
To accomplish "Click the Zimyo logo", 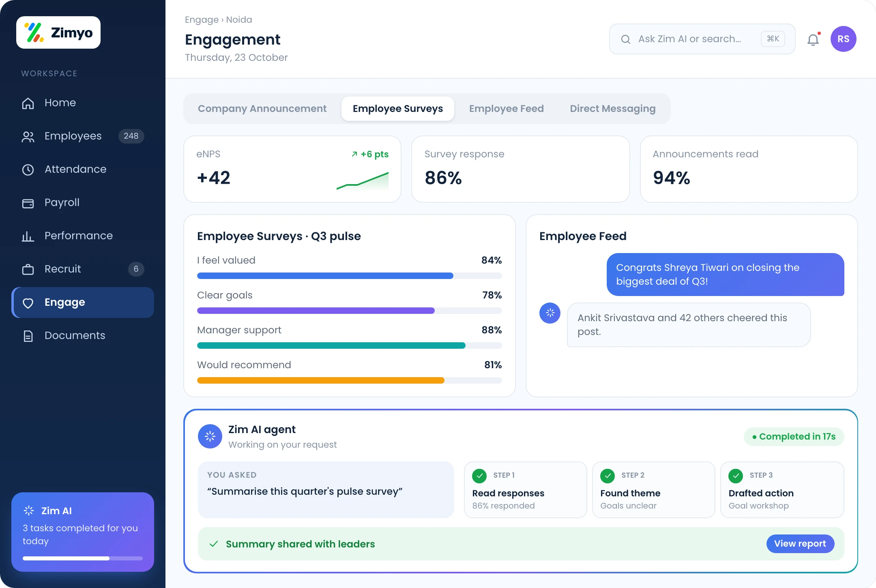I will pyautogui.click(x=58, y=32).
